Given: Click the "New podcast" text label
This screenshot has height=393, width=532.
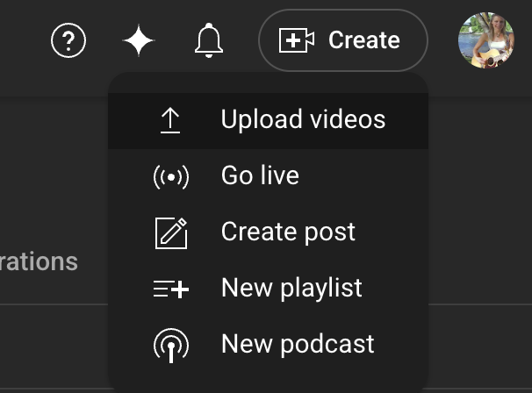Looking at the screenshot, I should (x=298, y=344).
